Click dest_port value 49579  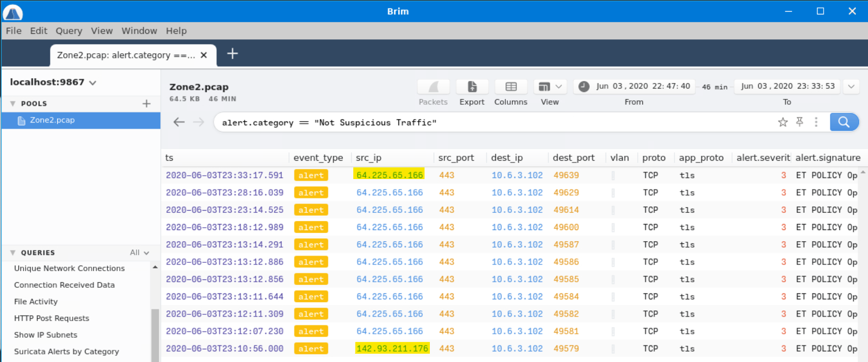pos(566,349)
